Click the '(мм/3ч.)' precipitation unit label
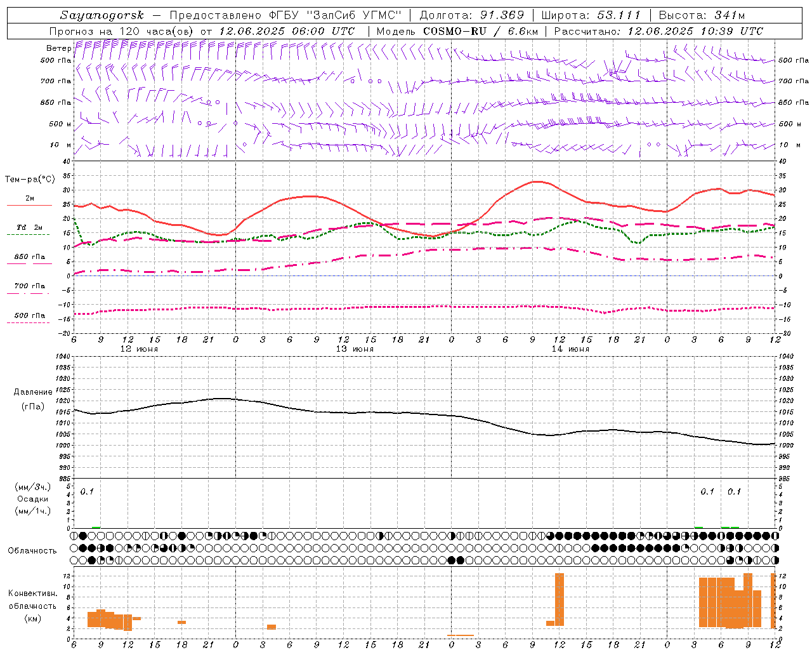 point(32,487)
